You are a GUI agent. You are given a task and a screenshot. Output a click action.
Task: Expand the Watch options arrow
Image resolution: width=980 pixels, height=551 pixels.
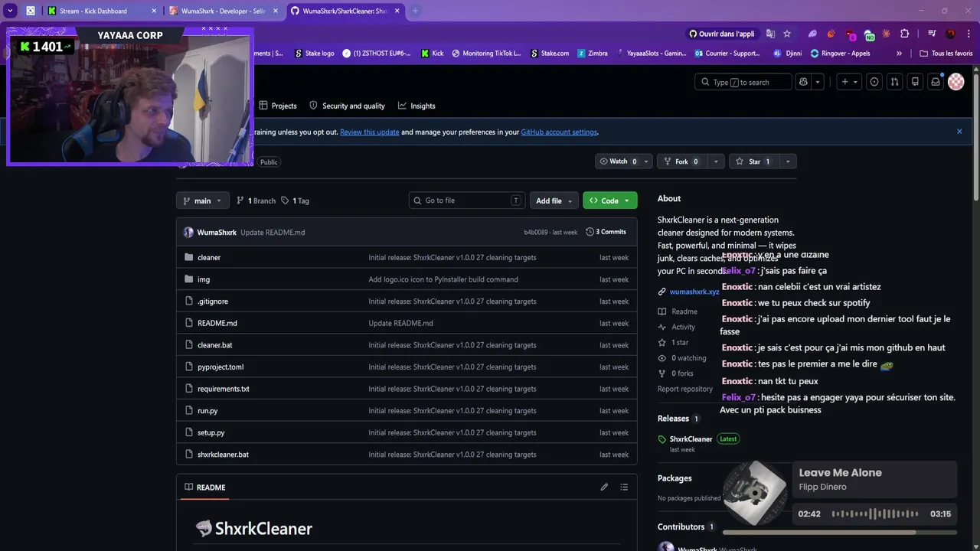pyautogui.click(x=645, y=161)
